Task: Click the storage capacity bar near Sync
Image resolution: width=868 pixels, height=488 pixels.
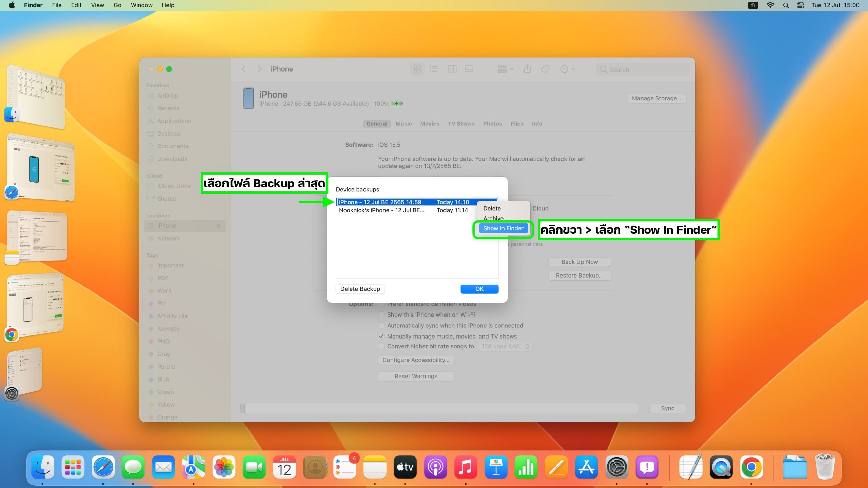Action: (x=440, y=408)
